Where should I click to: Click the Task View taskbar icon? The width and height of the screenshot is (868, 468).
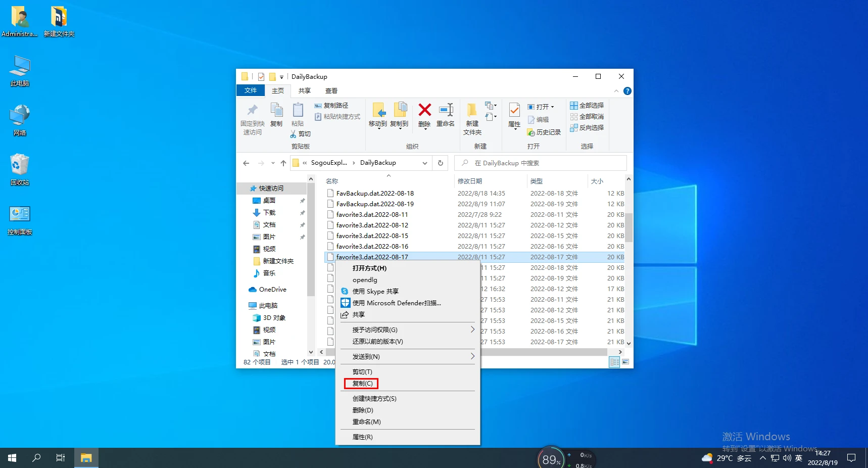(x=61, y=458)
